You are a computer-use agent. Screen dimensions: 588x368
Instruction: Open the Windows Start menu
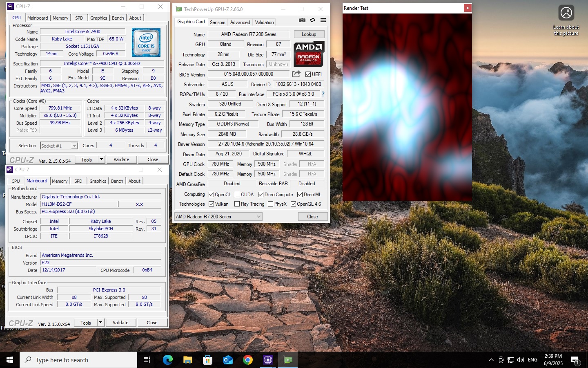(10, 360)
